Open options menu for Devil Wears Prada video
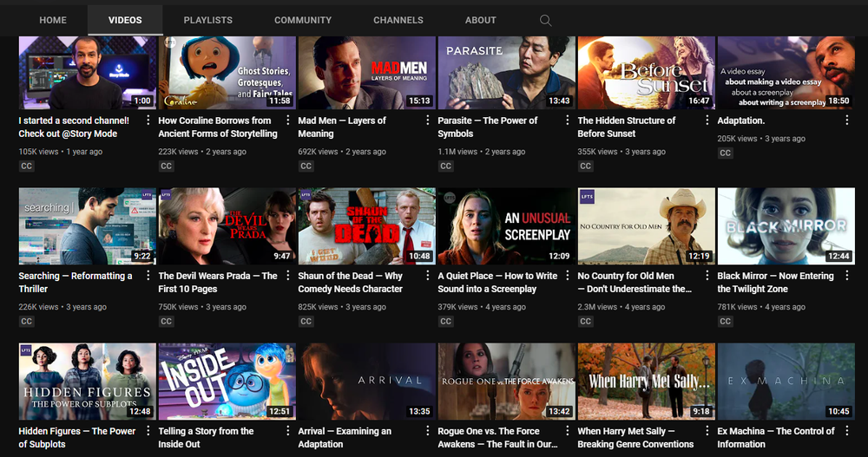The image size is (868, 457). [x=288, y=276]
